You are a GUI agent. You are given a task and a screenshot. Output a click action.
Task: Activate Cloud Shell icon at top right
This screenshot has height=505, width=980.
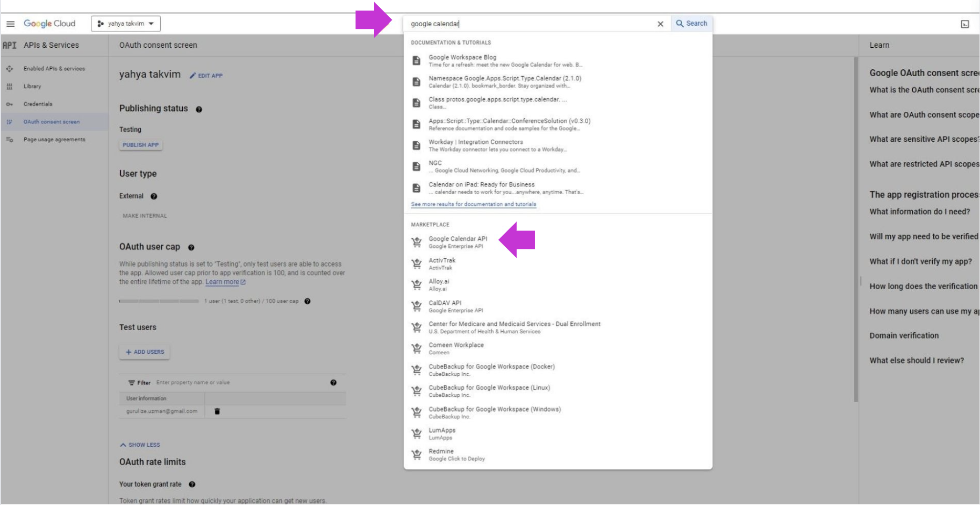point(965,24)
